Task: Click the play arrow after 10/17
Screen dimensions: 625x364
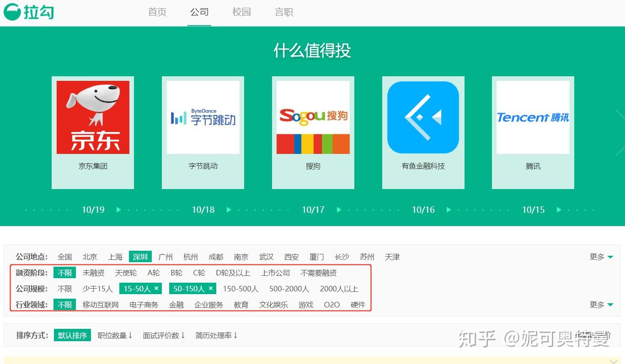Action: [339, 210]
